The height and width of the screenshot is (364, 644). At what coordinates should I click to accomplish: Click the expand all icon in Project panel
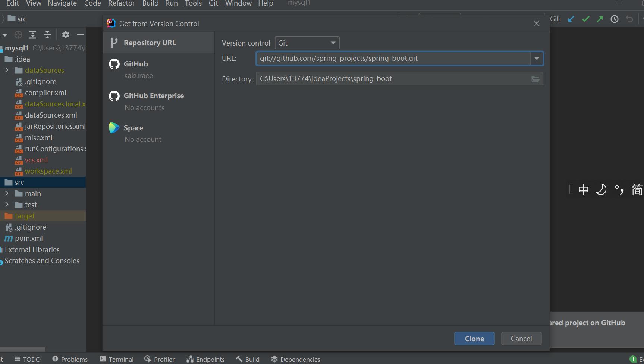click(33, 35)
